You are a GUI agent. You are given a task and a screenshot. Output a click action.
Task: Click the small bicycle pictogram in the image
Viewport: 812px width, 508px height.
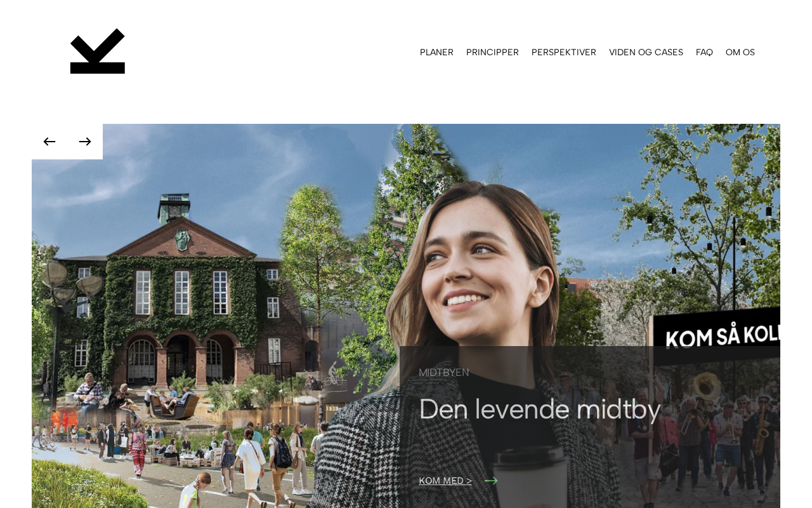click(x=334, y=375)
